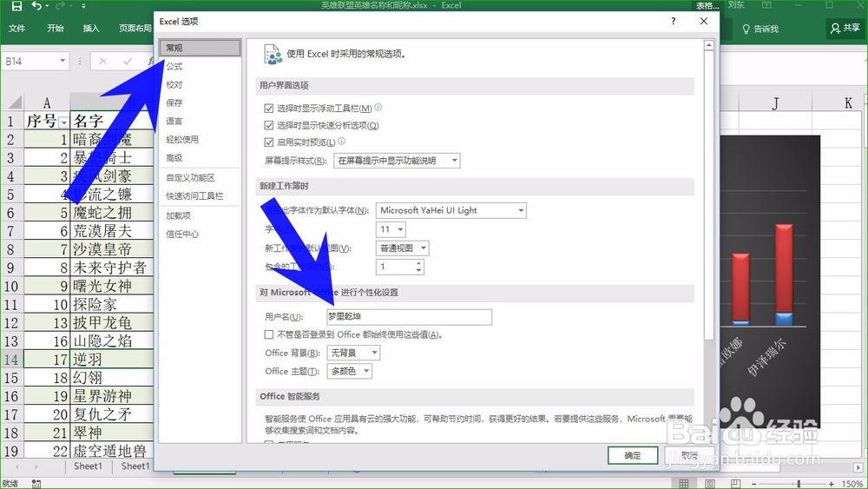The image size is (868, 489).
Task: Click 告诉我 lightbulb search
Action: [760, 29]
